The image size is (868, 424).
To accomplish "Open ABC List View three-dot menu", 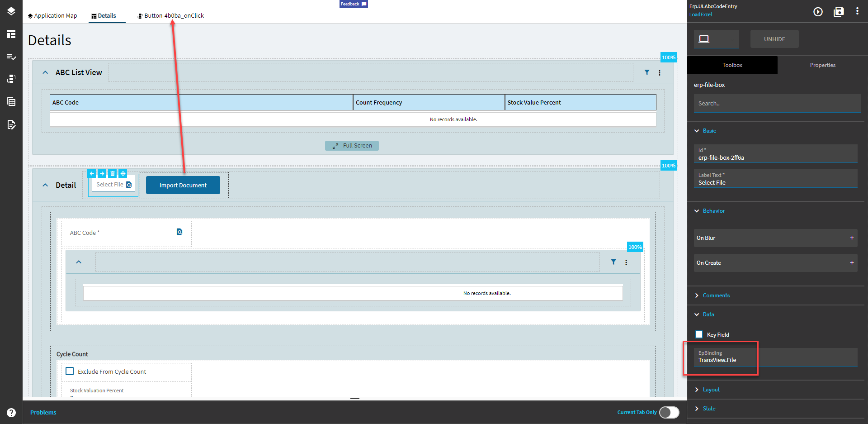I will 660,73.
